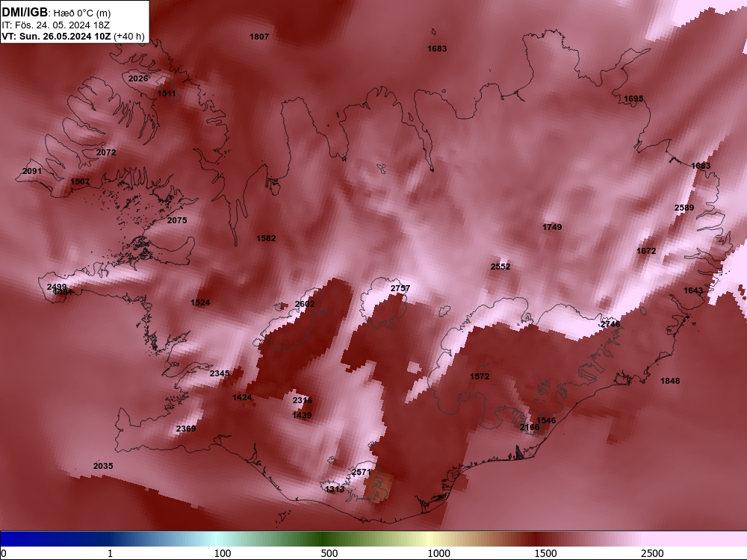Click the map value 1643
The width and height of the screenshot is (747, 560).
(693, 291)
